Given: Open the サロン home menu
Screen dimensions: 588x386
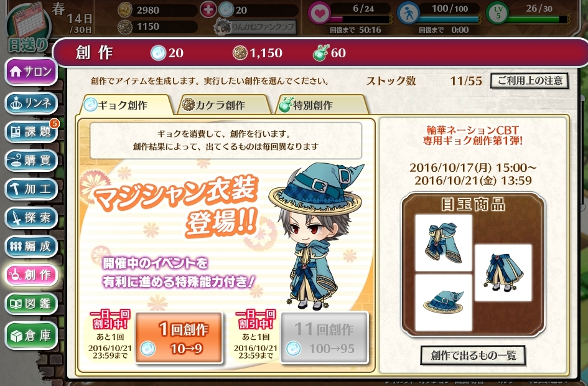Looking at the screenshot, I should (x=30, y=72).
